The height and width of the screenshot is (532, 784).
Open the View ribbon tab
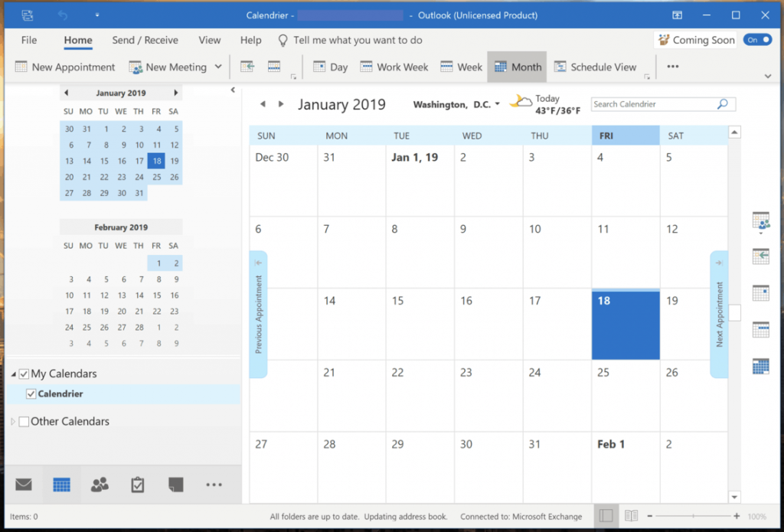click(x=210, y=41)
